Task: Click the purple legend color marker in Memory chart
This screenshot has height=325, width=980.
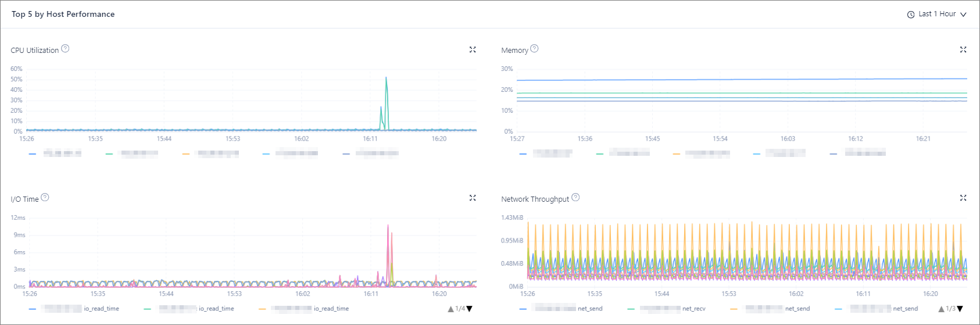Action: tap(834, 153)
